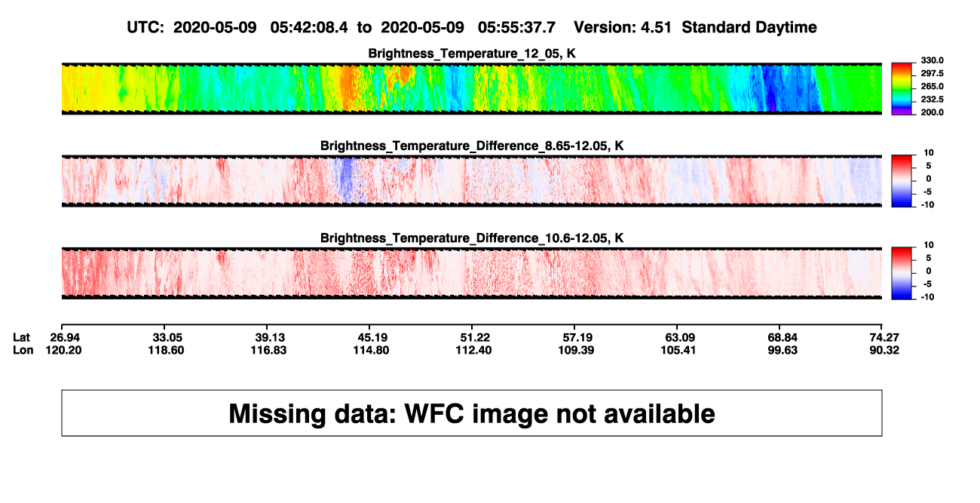Click longitude value '109.39'

click(x=577, y=350)
